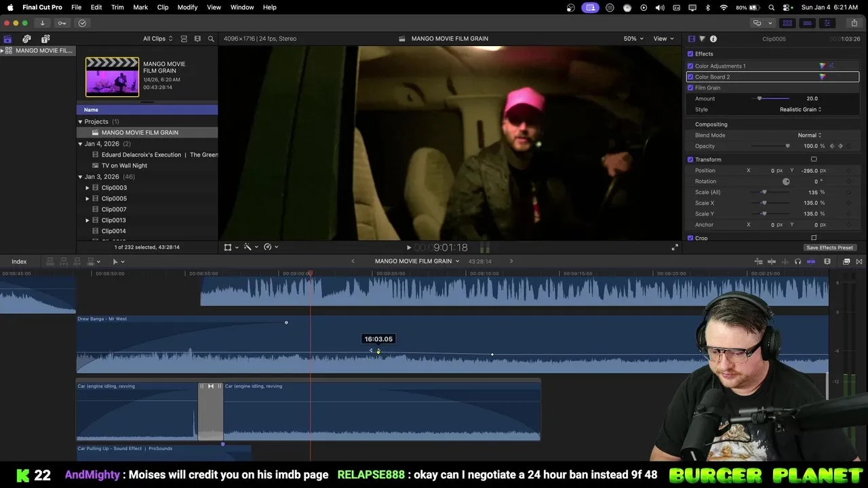The image size is (868, 488).
Task: Click Save Effects Preset button
Action: tap(830, 247)
